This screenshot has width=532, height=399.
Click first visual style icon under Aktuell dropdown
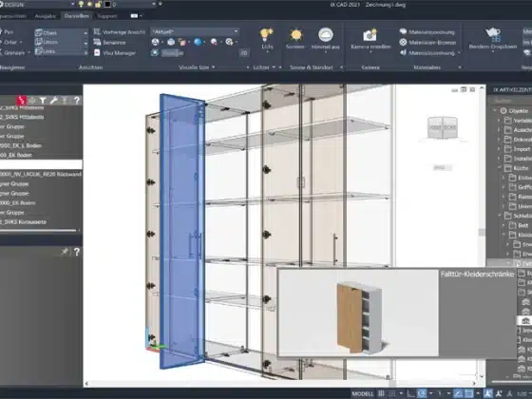pyautogui.click(x=156, y=42)
